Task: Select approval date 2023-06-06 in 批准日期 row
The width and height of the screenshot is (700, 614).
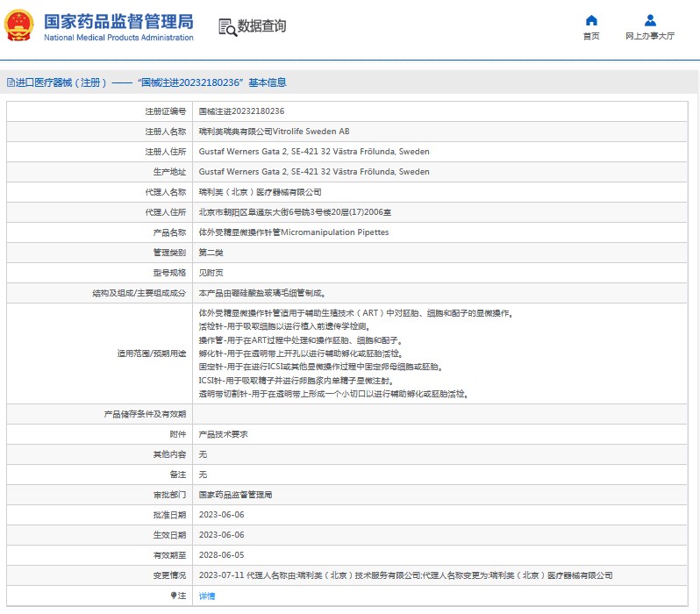Action: (x=221, y=514)
